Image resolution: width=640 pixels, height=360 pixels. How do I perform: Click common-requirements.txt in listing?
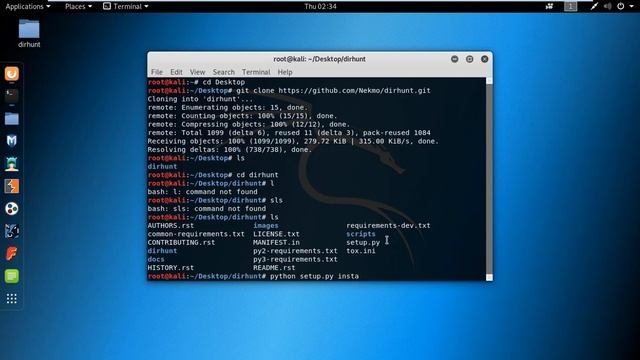196,234
